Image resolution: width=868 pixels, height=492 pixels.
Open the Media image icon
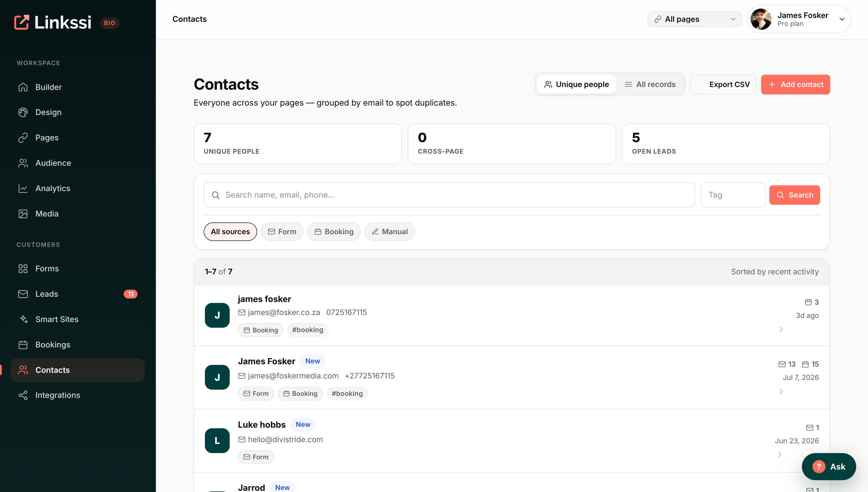[x=23, y=214]
